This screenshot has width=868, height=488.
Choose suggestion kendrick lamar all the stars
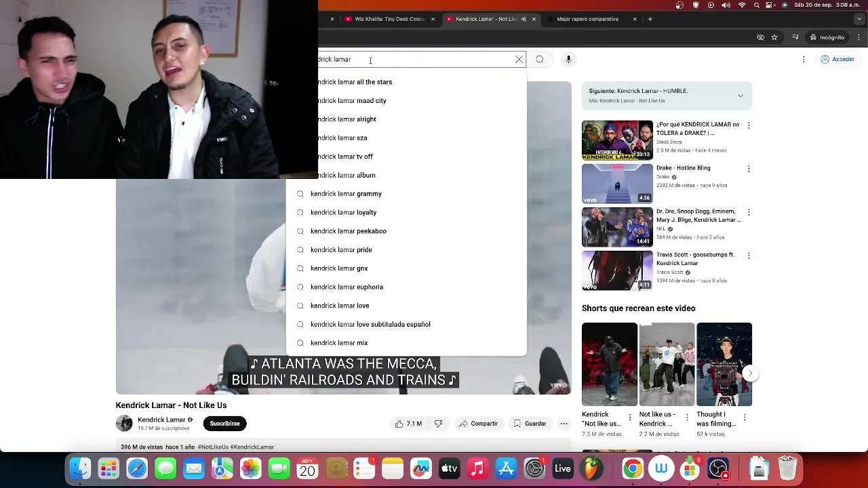(422, 82)
